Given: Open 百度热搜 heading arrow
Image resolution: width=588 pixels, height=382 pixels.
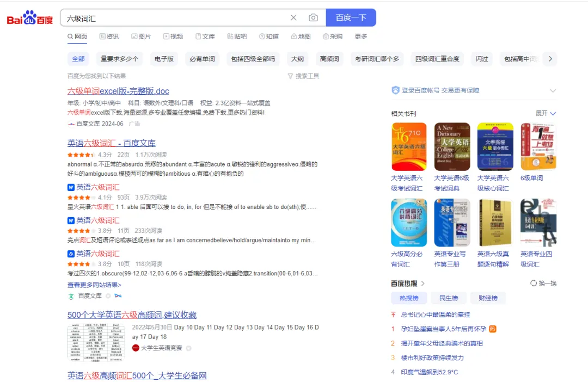Looking at the screenshot, I should (423, 284).
